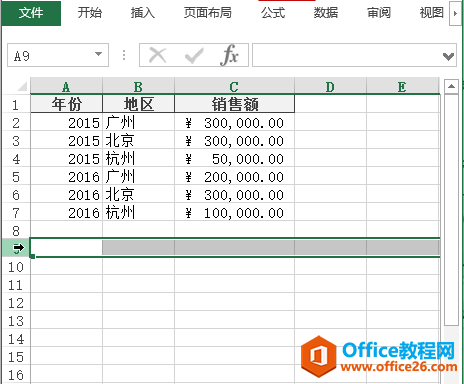Click cell B2 containing 广州

click(138, 122)
